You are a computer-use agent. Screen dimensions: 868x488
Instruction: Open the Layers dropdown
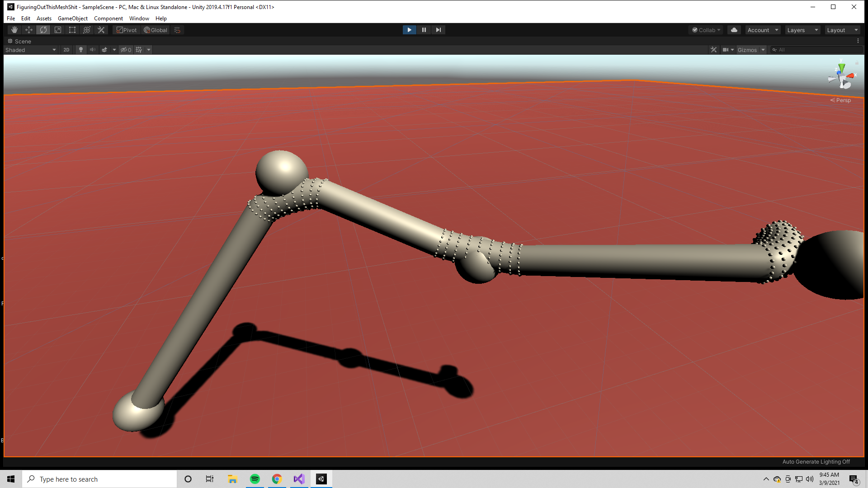(x=802, y=30)
